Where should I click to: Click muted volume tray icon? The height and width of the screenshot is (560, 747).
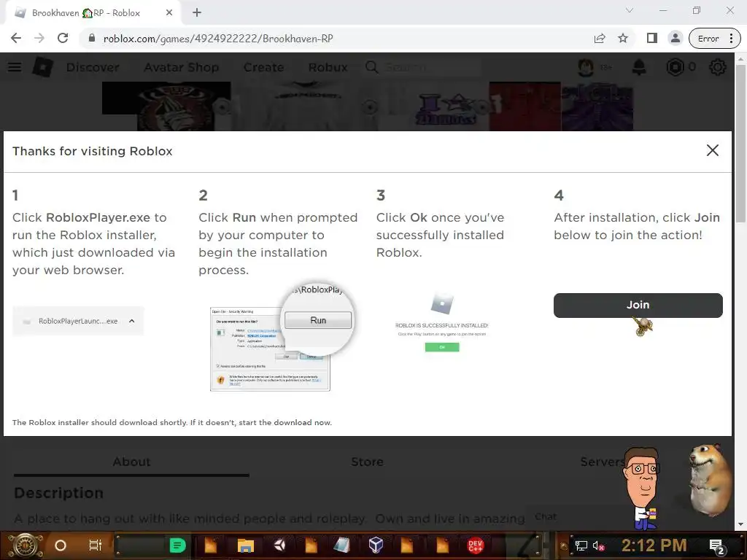point(598,545)
